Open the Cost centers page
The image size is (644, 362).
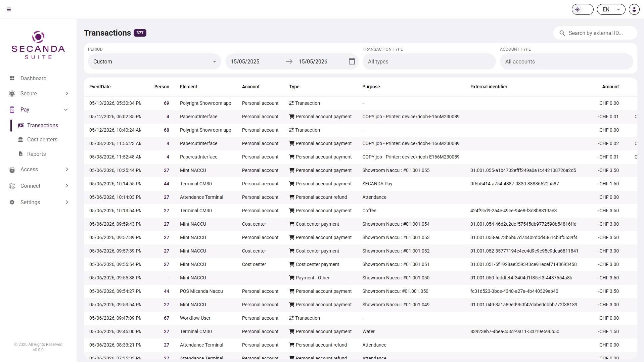tap(42, 139)
